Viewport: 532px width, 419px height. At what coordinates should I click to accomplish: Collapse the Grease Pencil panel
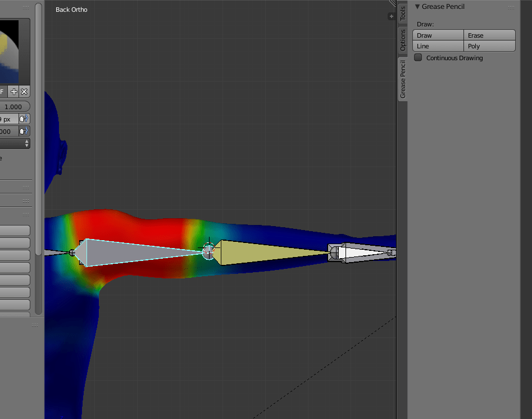(x=417, y=6)
